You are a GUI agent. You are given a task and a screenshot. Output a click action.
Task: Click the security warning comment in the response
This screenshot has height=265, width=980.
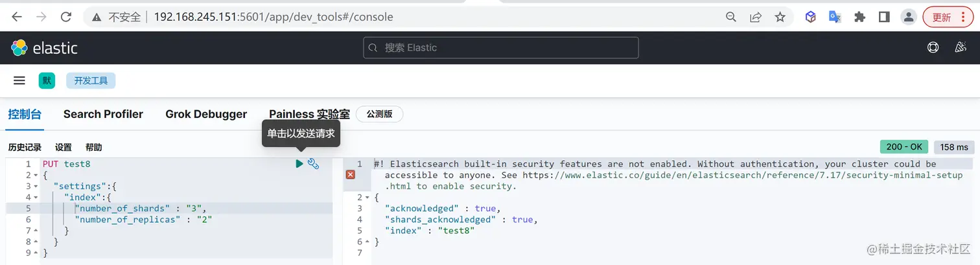668,175
